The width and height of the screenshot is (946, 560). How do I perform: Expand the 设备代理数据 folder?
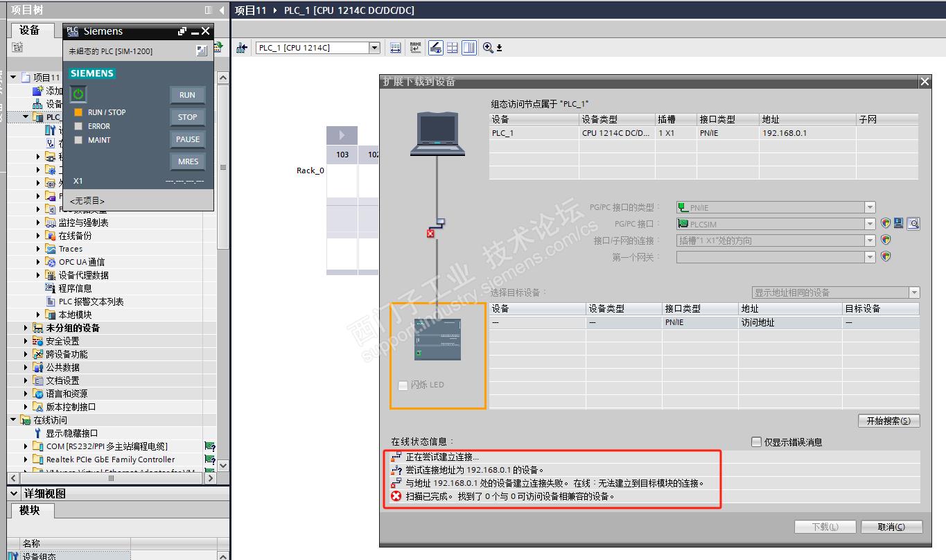pyautogui.click(x=39, y=275)
